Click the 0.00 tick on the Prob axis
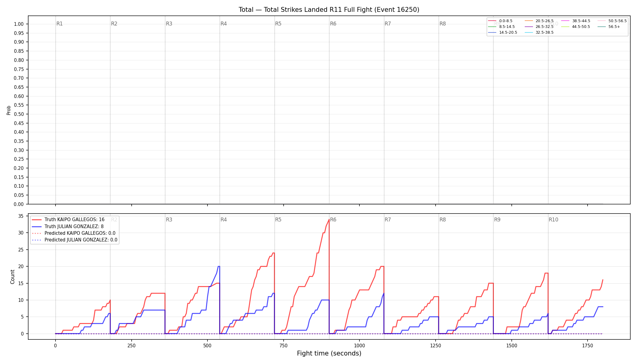637x364 pixels. pyautogui.click(x=19, y=204)
